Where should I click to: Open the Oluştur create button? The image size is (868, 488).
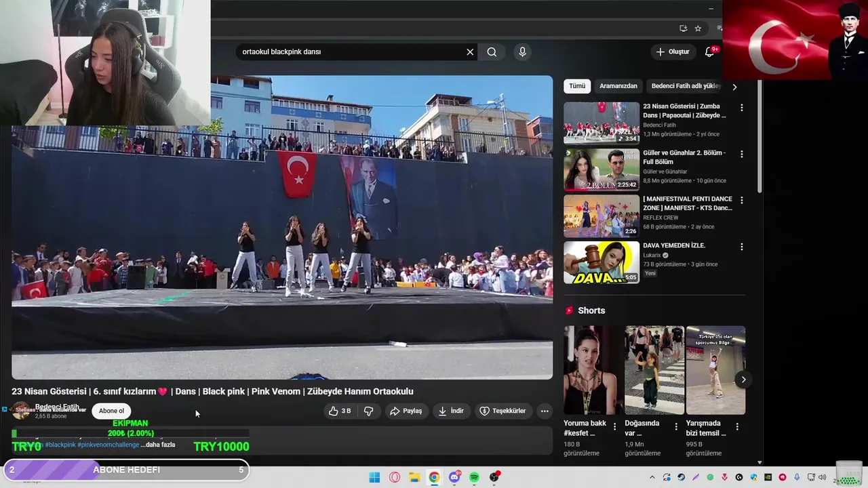click(x=673, y=52)
